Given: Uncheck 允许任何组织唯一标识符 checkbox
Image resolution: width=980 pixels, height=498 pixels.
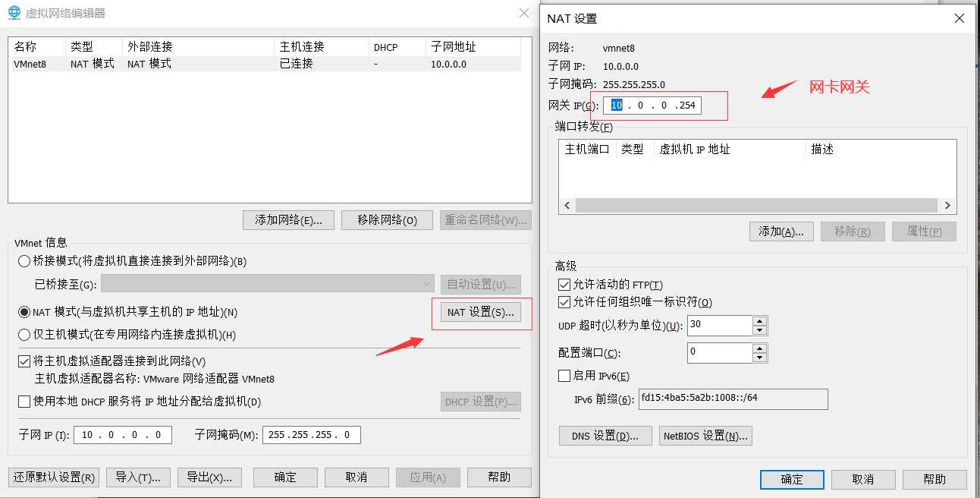Looking at the screenshot, I should coord(564,302).
